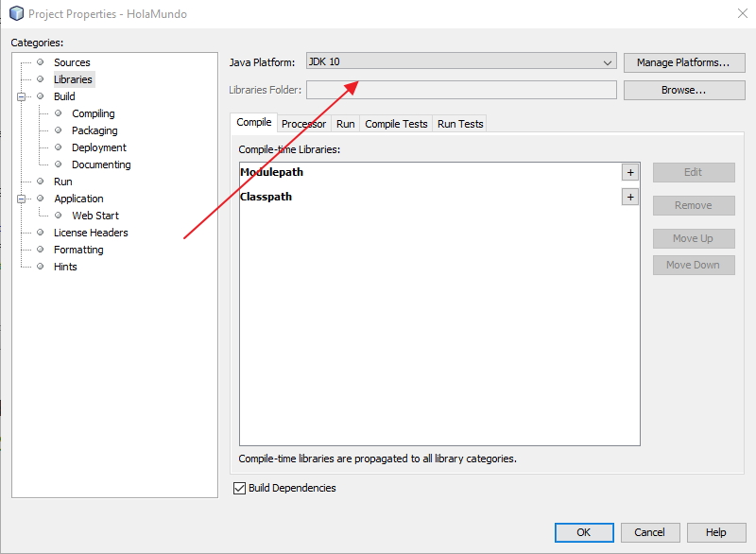
Task: Collapse the Application category node
Action: click(21, 199)
